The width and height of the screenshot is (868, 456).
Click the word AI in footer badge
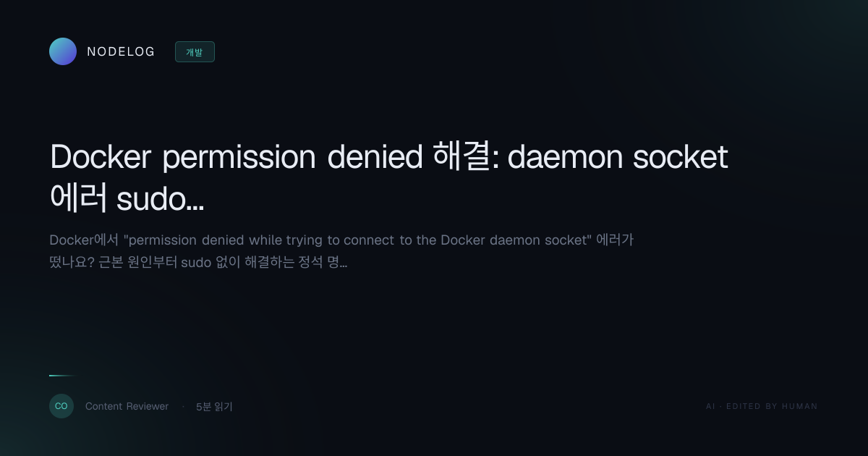[x=710, y=407]
